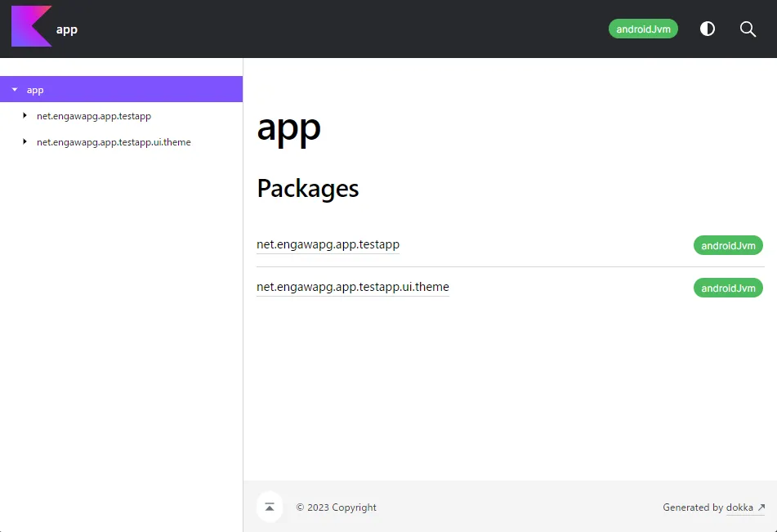Select net.engawapg.app.testapp in the sidebar
Image resolution: width=777 pixels, height=532 pixels.
[94, 116]
